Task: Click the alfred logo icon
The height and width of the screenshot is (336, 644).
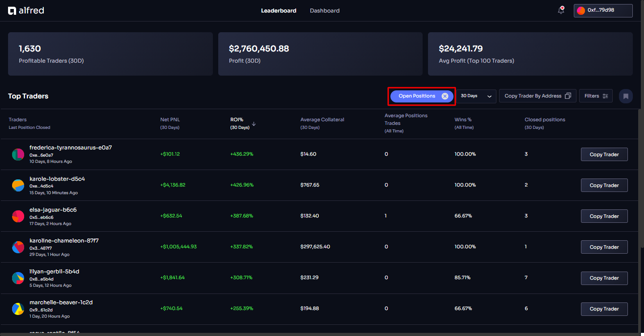Action: click(x=12, y=11)
